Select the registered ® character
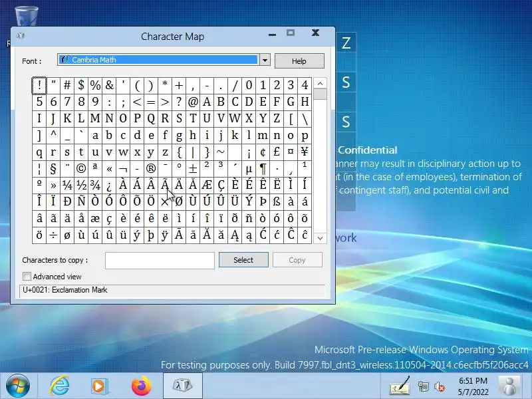This screenshot has height=399, width=532. pos(151,169)
